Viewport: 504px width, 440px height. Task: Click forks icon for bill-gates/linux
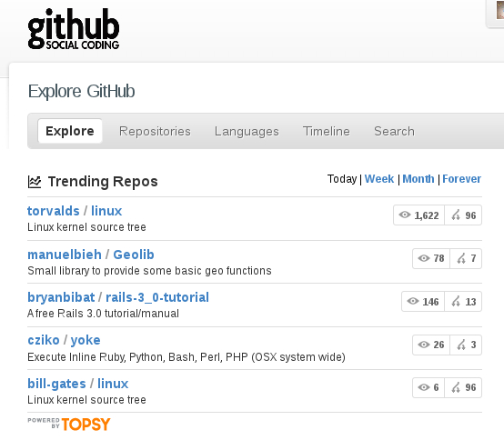pyautogui.click(x=456, y=387)
